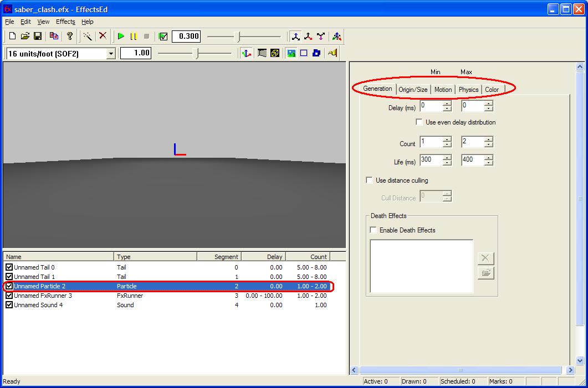Click the EffectsEd title bar app icon
Screen dimensions: 588x388
(7, 9)
